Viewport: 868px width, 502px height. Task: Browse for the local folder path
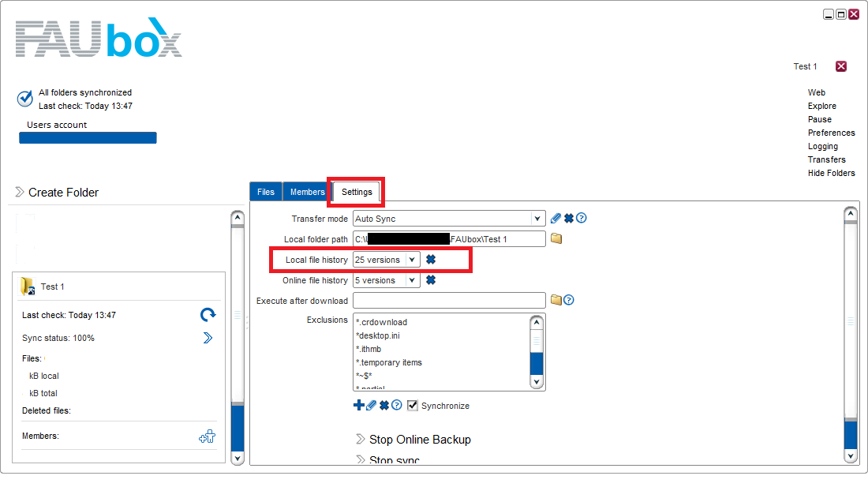pos(556,238)
